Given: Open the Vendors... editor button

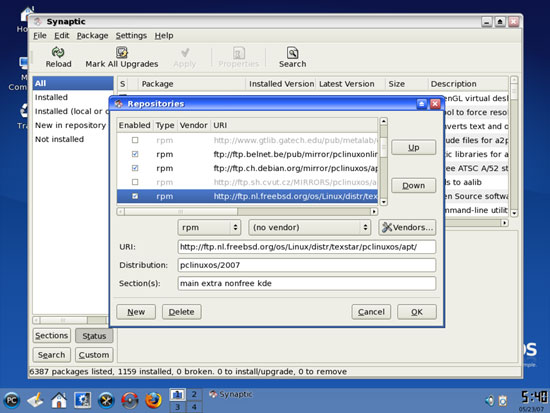Looking at the screenshot, I should click(x=407, y=227).
